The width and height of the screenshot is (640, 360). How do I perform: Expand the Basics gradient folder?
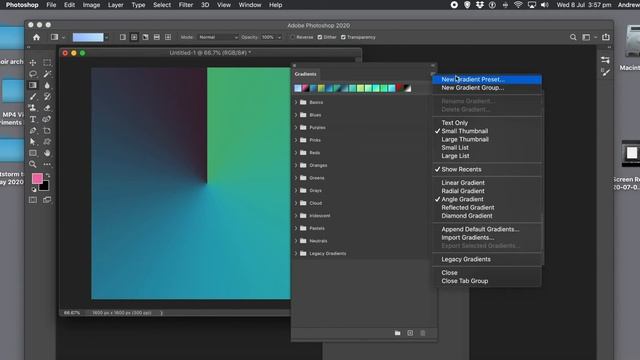pyautogui.click(x=296, y=102)
